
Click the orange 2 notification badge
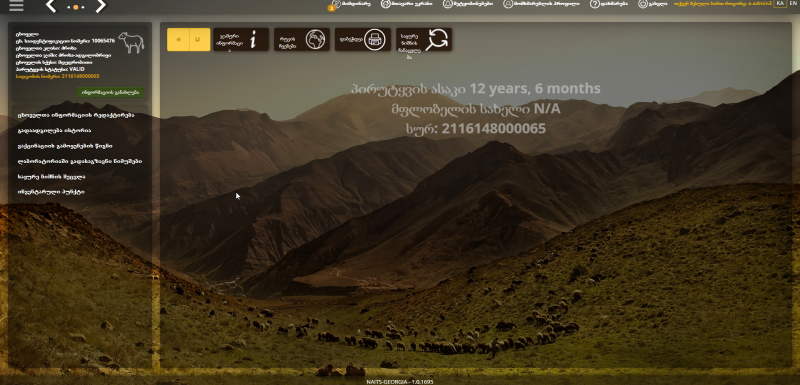point(332,8)
